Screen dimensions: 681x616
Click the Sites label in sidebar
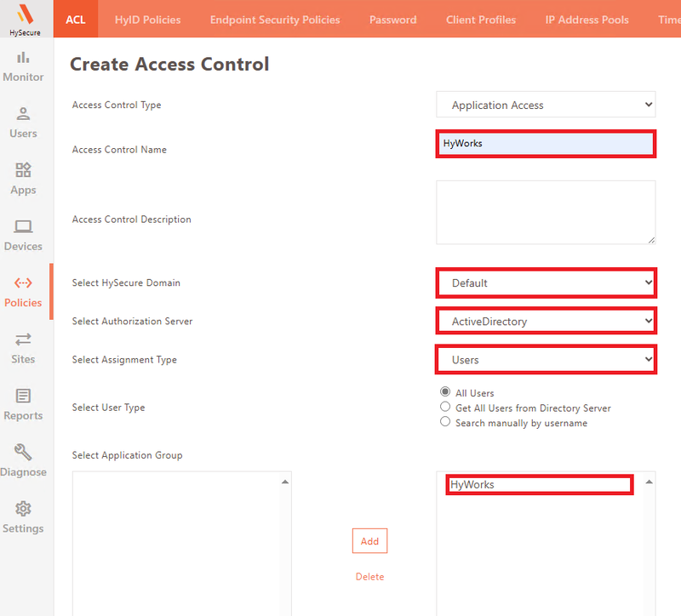pos(23,359)
